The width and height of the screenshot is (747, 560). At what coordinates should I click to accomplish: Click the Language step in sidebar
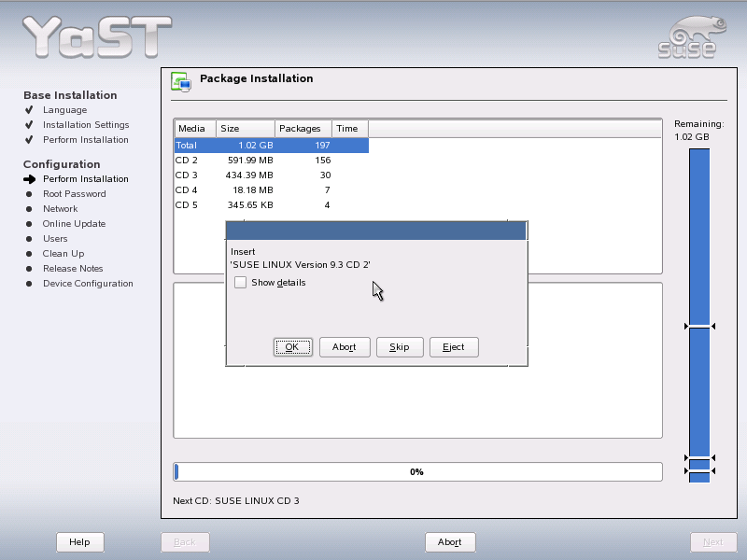pyautogui.click(x=64, y=110)
